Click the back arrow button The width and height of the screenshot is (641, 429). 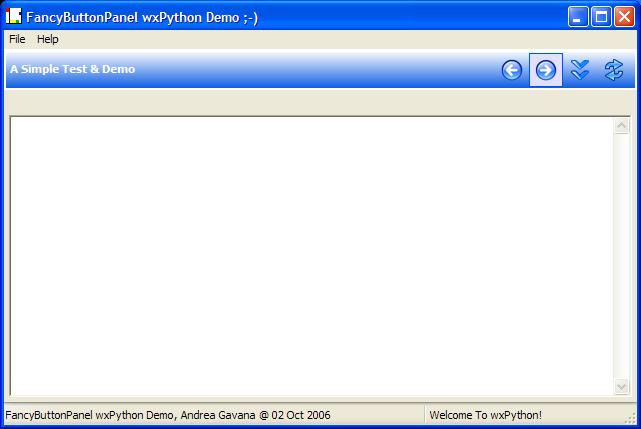(x=512, y=70)
